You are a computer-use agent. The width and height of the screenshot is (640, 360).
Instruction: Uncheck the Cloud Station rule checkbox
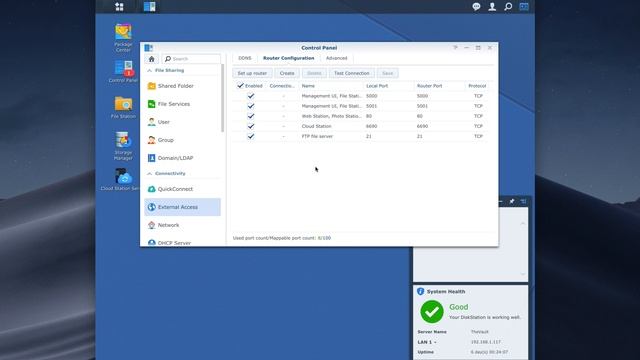click(251, 126)
